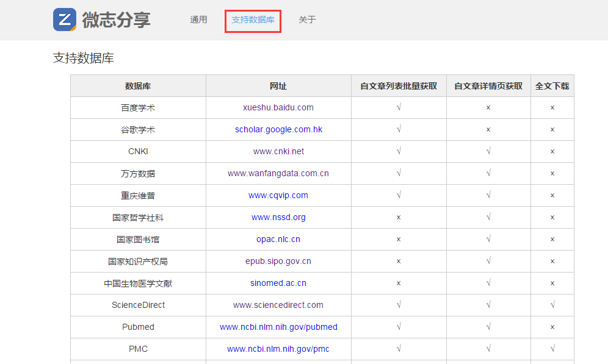Viewport: 608px width, 364px height.
Task: Click the 支持数据库 page heading
Action: coord(84,58)
